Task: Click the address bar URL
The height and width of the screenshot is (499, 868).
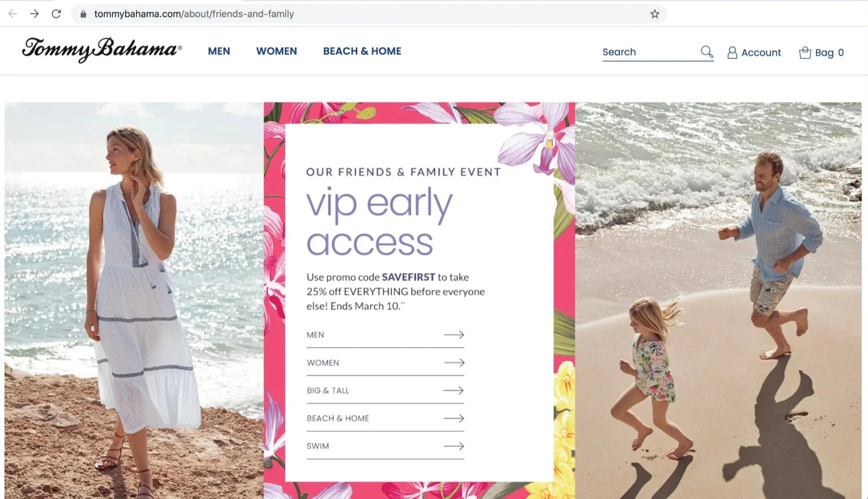Action: [x=194, y=14]
